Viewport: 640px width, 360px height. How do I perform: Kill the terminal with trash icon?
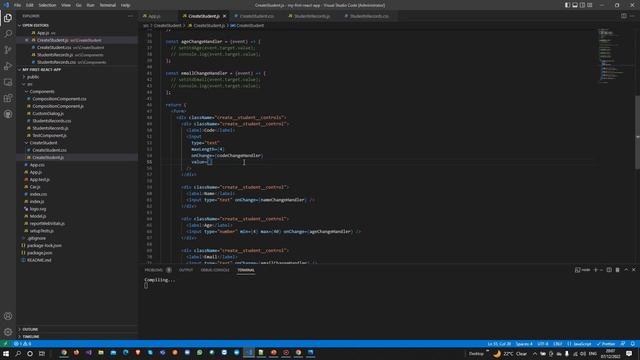[x=618, y=270]
